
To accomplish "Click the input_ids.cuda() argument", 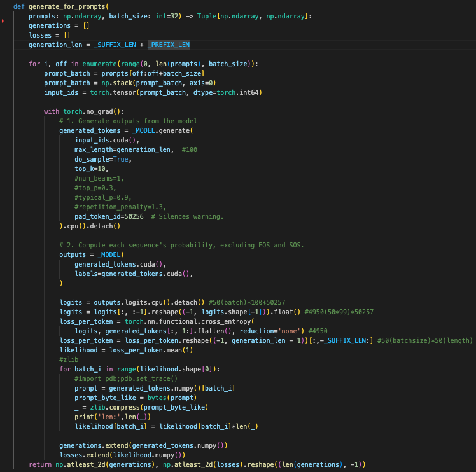I will [x=107, y=140].
